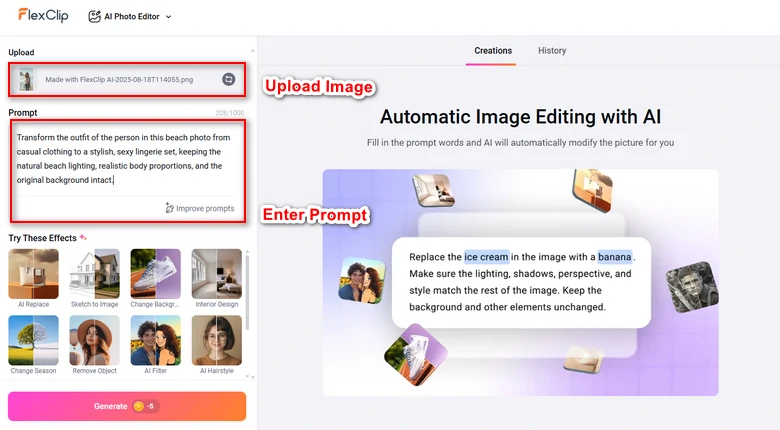Click the 'AI Replace' caption text

[x=33, y=304]
